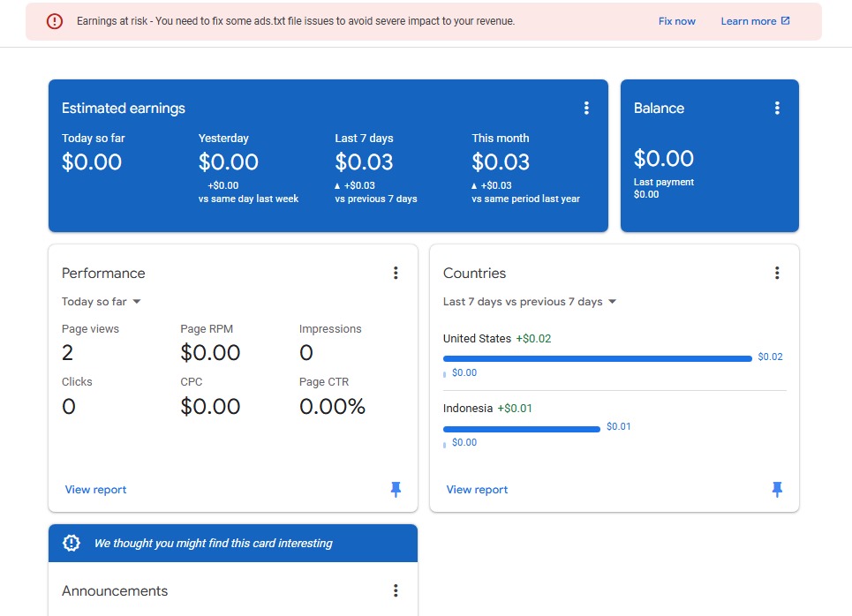Click the 'This month' earnings amount
The image size is (852, 616).
(501, 162)
